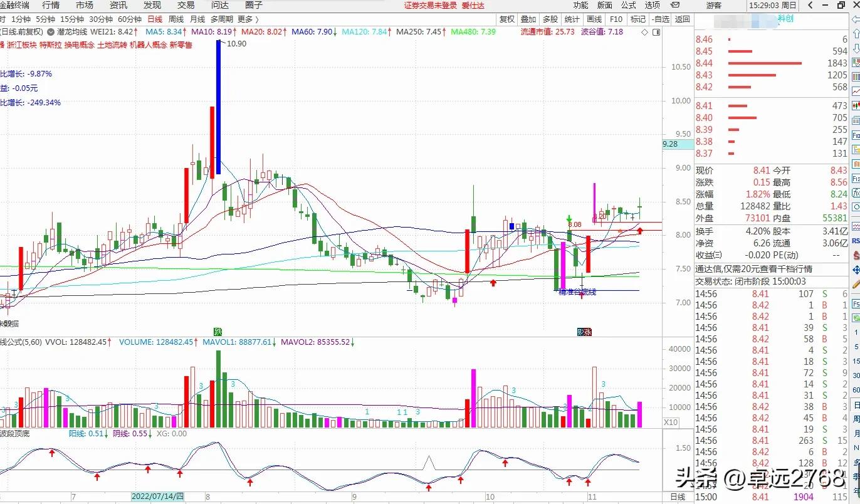Click the 游客 guest account label
The width and height of the screenshot is (860, 504).
713,5
